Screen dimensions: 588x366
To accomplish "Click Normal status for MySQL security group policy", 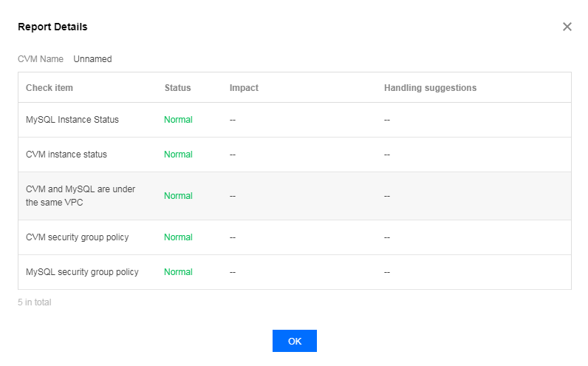I will [178, 272].
